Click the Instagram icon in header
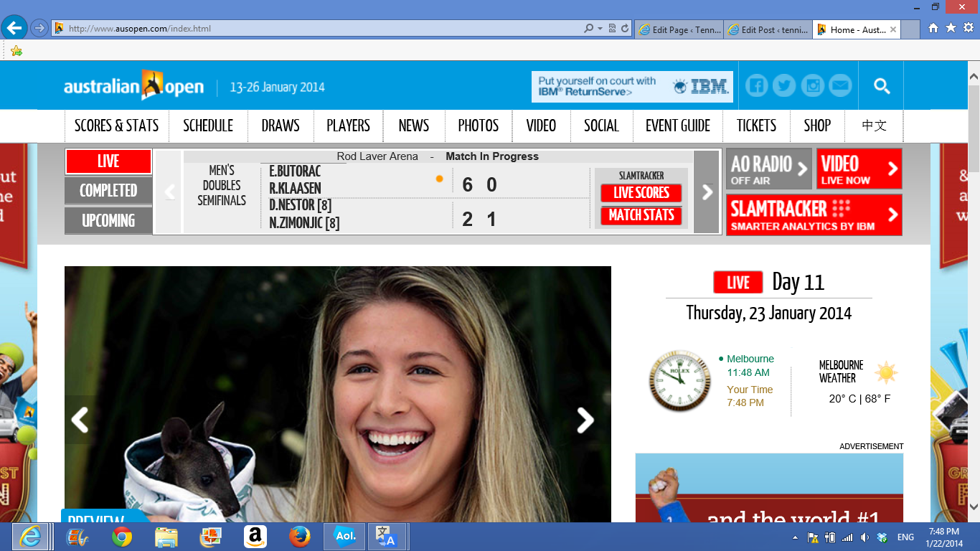 (x=812, y=86)
